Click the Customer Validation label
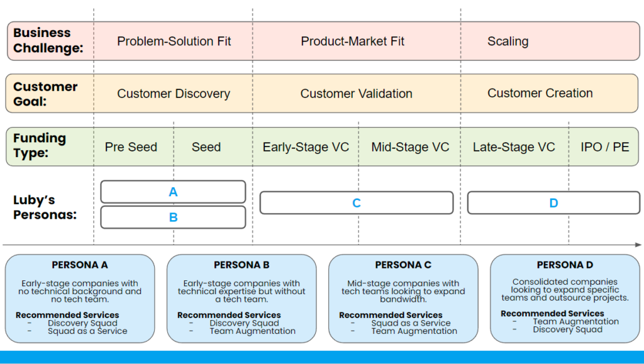 tap(356, 94)
